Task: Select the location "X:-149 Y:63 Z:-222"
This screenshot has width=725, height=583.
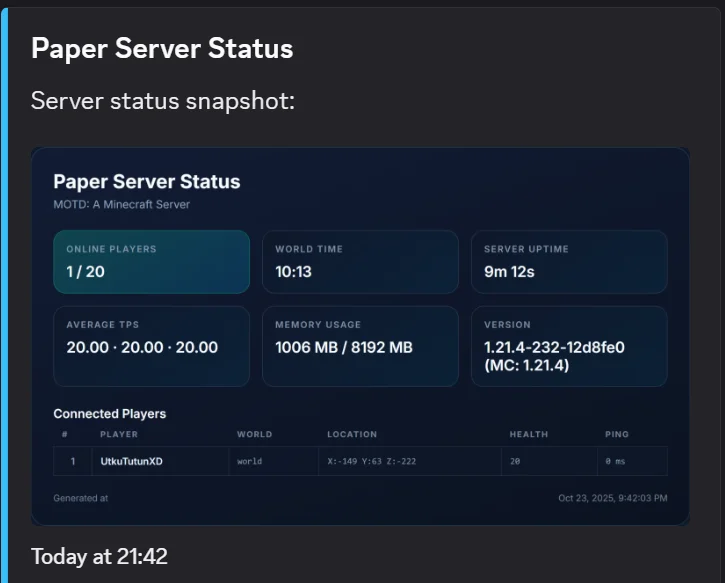Action: [372, 461]
